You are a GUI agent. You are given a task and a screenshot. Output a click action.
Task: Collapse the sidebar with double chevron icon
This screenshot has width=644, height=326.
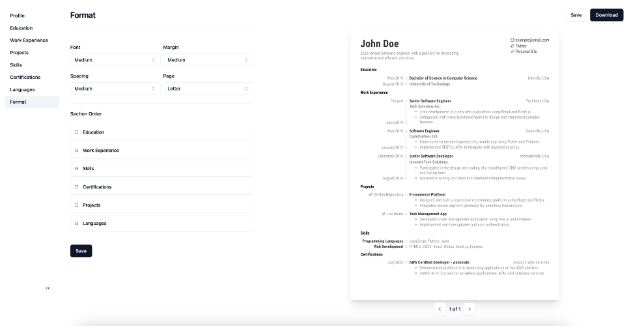pos(48,288)
